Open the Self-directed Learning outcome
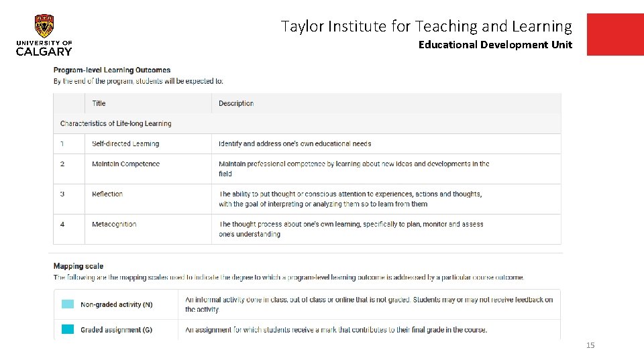 pyautogui.click(x=125, y=143)
